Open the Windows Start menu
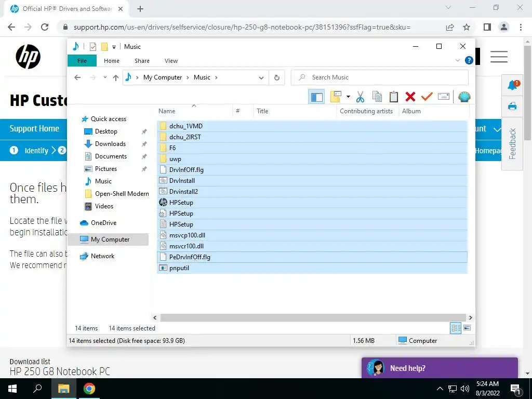This screenshot has height=399, width=532. point(12,389)
